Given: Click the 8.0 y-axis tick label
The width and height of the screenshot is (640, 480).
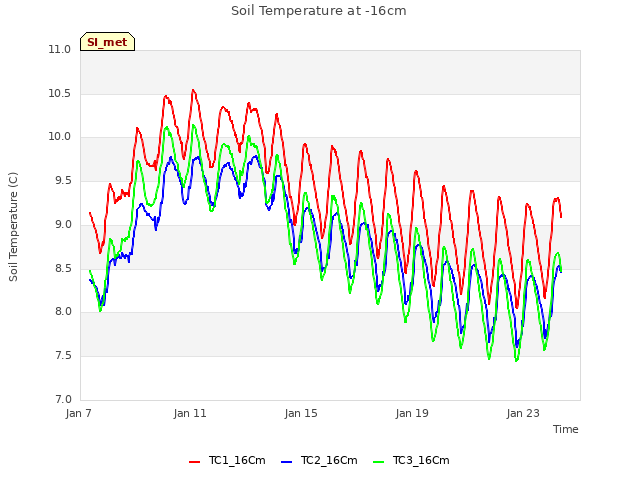Looking at the screenshot, I should (63, 311).
